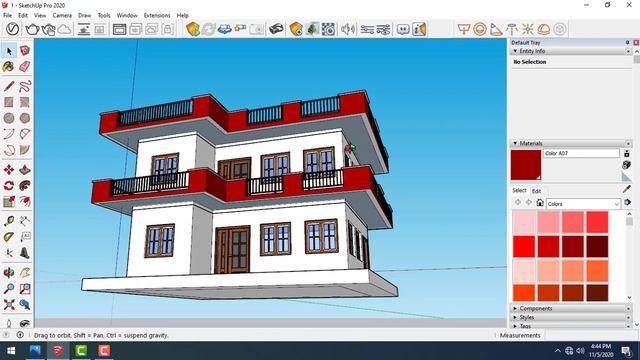This screenshot has height=360, width=640.
Task: Switch to the Select materials tab
Action: (519, 191)
